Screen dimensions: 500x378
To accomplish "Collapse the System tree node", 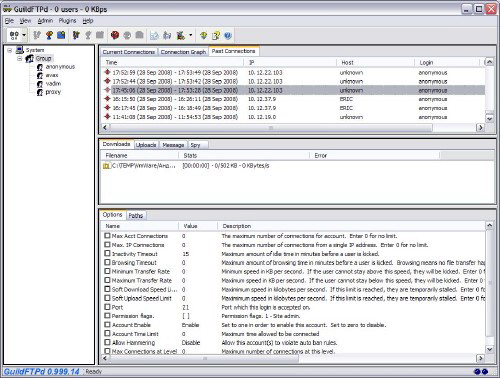I will click(x=10, y=50).
